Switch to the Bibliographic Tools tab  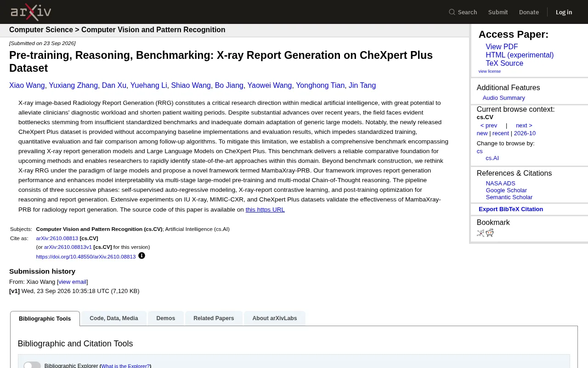coord(45,318)
